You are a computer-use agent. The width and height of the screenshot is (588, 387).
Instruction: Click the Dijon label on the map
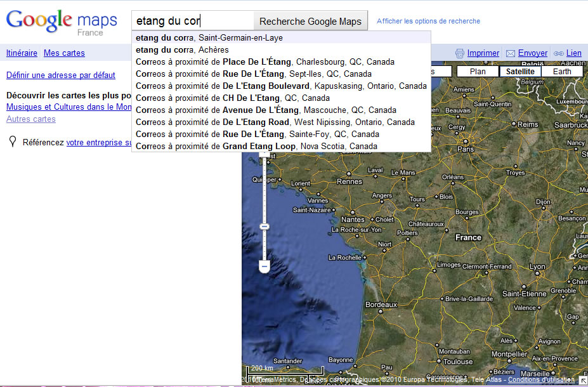[x=543, y=202]
